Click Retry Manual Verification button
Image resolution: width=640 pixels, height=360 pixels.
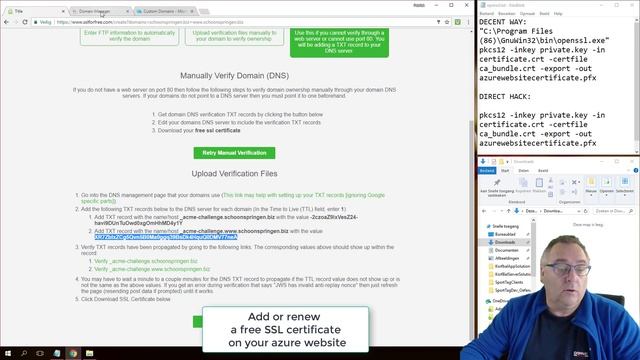(234, 153)
